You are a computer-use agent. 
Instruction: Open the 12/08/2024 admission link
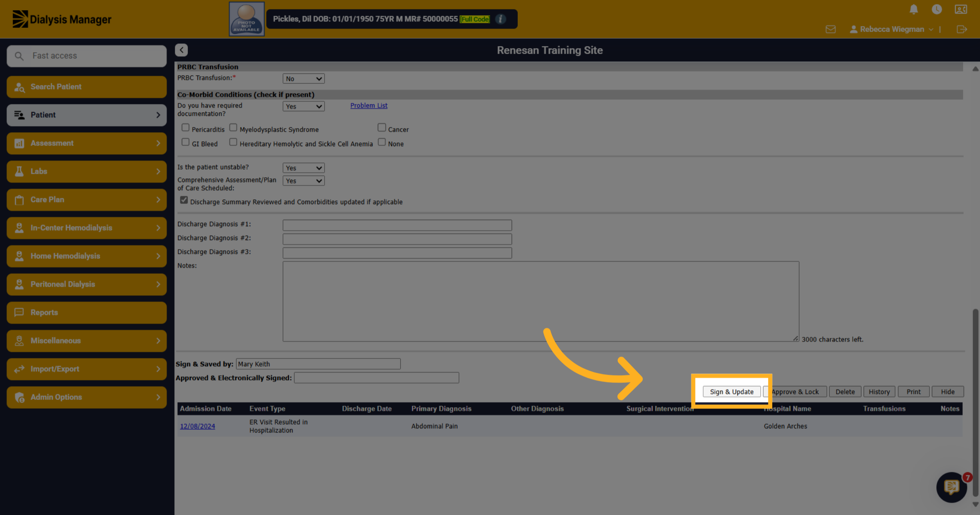(197, 426)
